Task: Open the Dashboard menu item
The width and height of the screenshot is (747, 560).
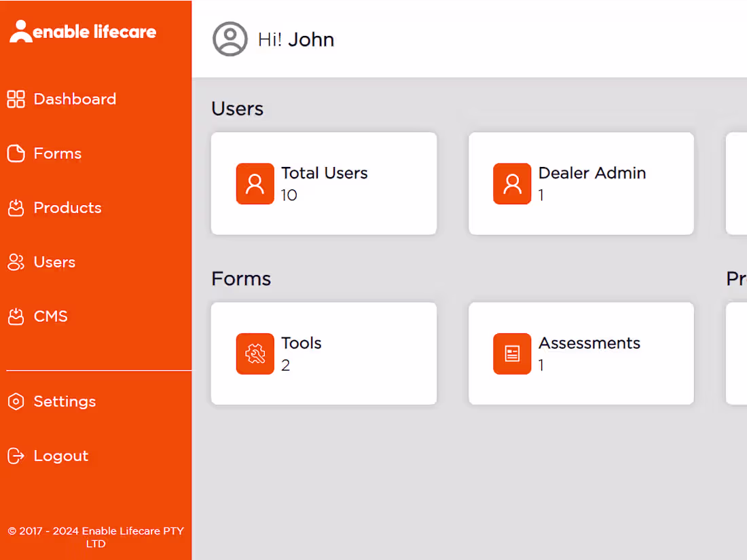Action: pyautogui.click(x=75, y=99)
